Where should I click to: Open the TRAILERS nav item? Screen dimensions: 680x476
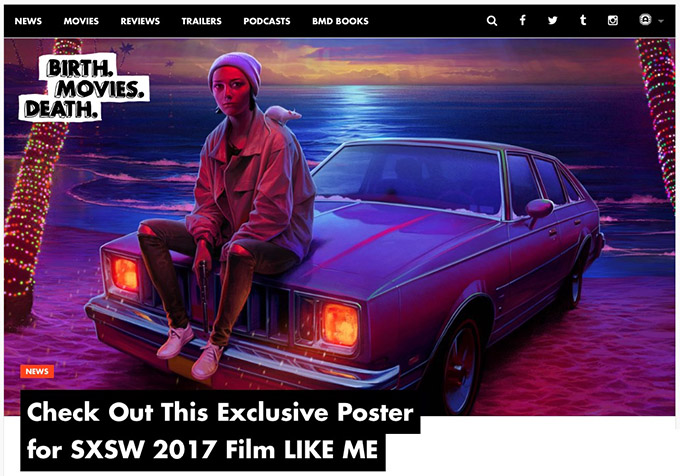(201, 21)
